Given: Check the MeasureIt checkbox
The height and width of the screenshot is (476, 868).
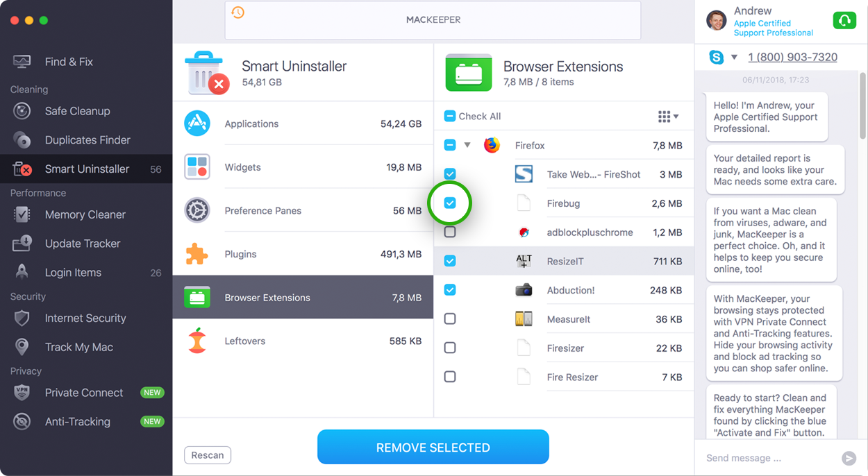Looking at the screenshot, I should point(450,319).
